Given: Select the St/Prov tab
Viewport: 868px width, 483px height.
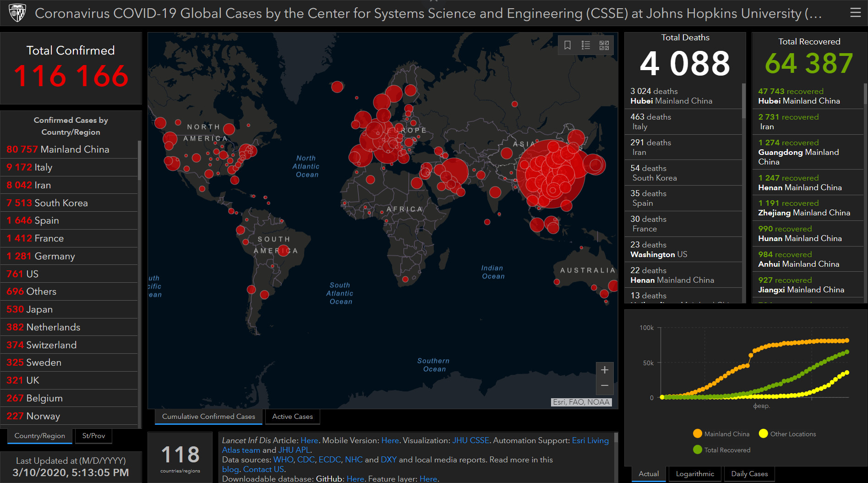Looking at the screenshot, I should click(93, 436).
